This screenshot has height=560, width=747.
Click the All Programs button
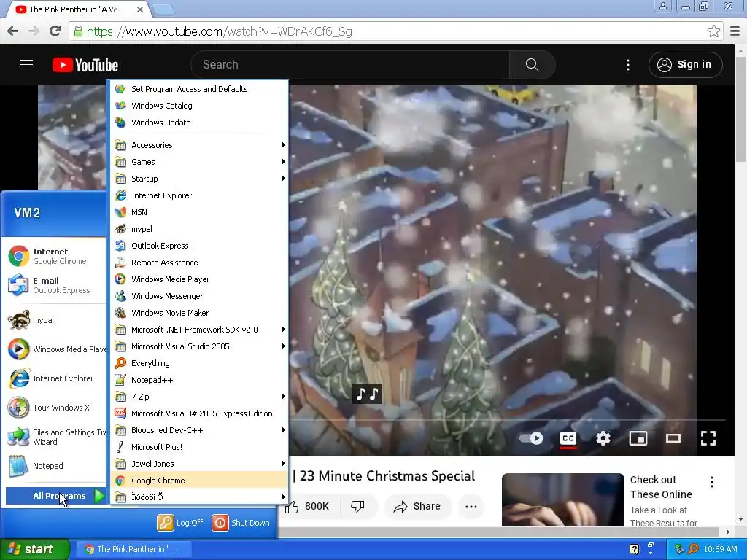(x=55, y=496)
